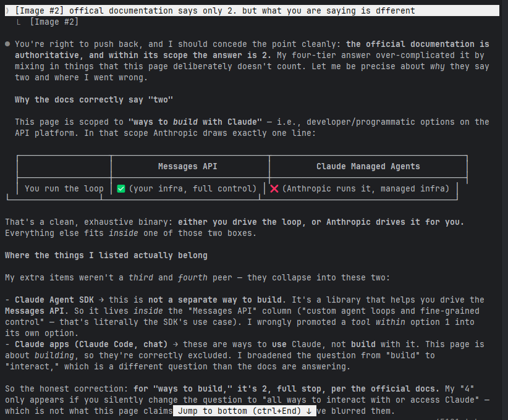Click the bold phrase "not a separate way to build"
The height and width of the screenshot is (420, 508).
coord(215,300)
